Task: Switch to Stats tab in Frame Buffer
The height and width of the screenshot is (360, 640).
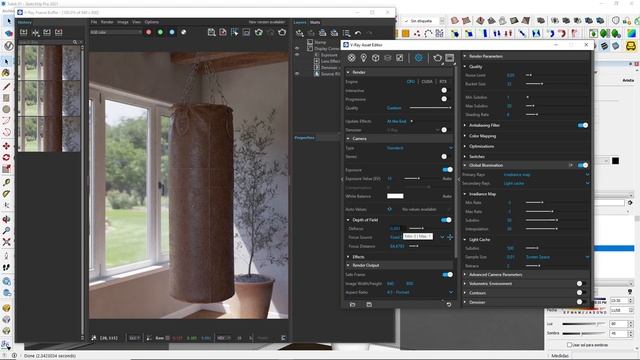Action: [315, 22]
